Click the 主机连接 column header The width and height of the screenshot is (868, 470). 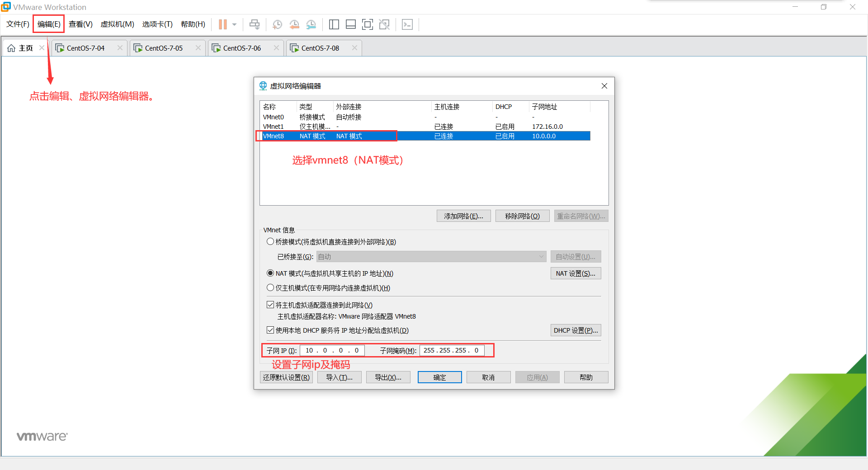click(x=462, y=107)
